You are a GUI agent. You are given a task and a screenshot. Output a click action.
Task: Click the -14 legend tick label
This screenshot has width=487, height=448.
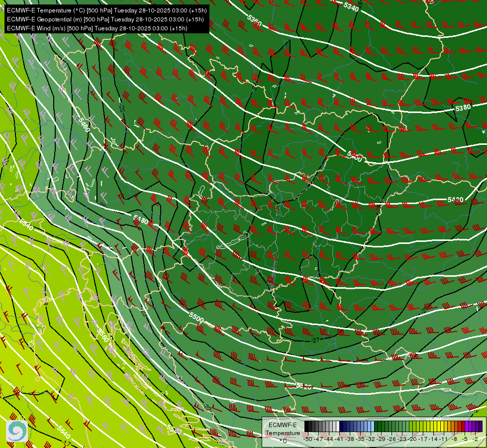[x=434, y=440]
